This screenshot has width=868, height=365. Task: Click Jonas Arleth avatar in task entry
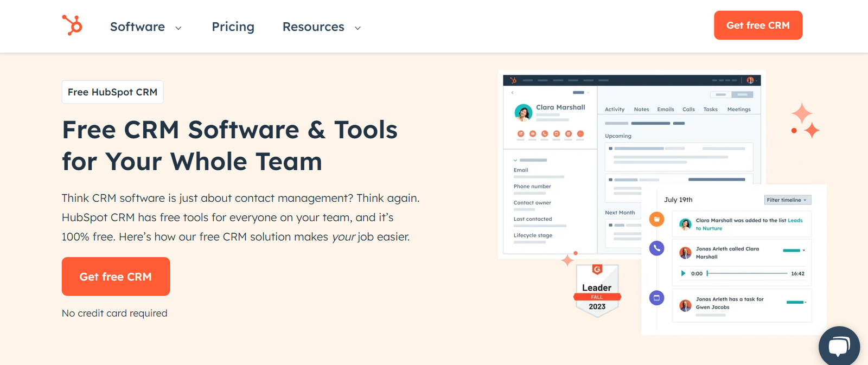coord(685,305)
